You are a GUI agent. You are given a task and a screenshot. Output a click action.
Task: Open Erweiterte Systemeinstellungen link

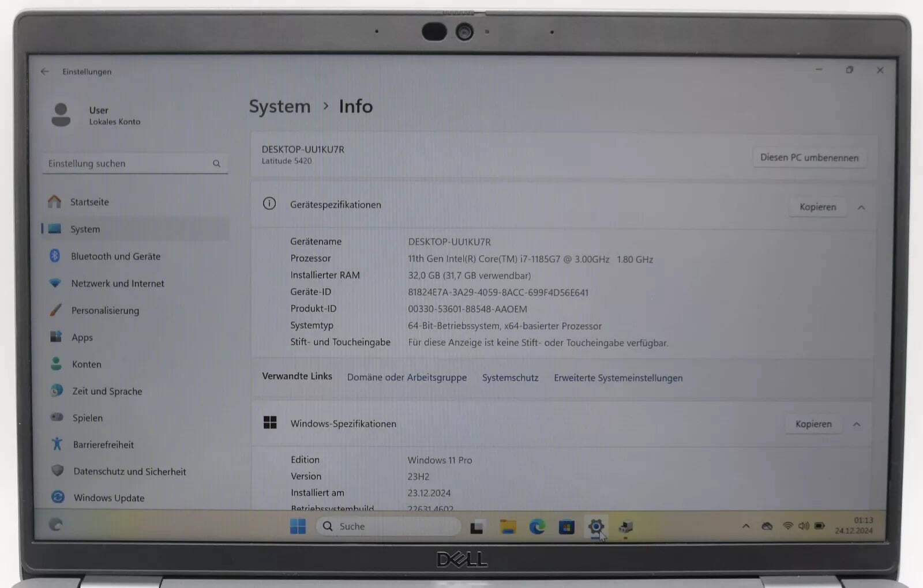(618, 378)
